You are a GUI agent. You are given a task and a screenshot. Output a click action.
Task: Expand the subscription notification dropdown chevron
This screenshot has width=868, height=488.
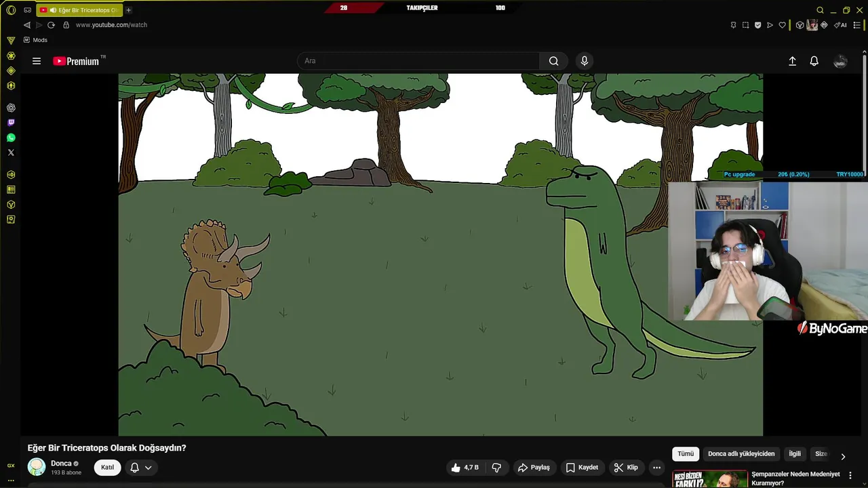pos(148,468)
